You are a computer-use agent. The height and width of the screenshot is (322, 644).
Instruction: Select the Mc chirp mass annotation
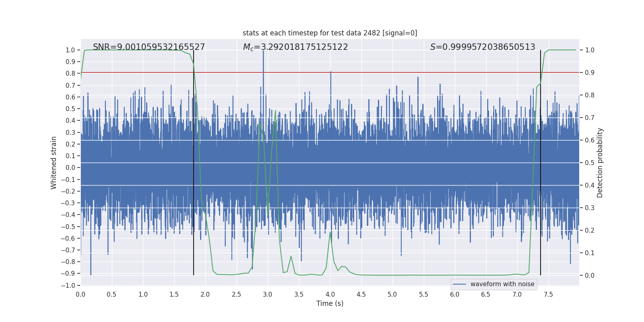tap(295, 47)
